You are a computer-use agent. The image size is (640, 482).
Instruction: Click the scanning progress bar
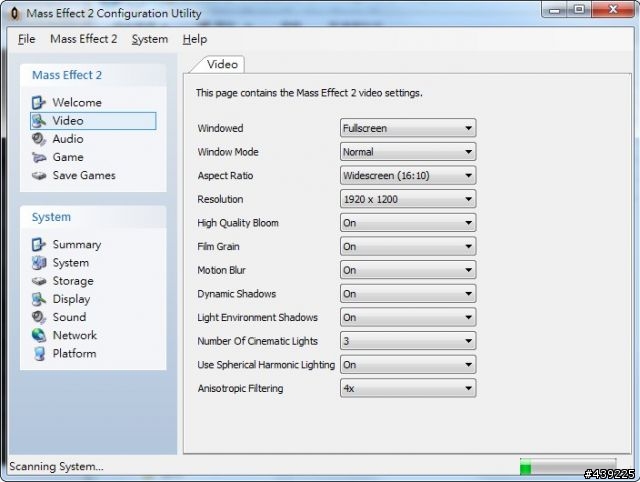(568, 466)
